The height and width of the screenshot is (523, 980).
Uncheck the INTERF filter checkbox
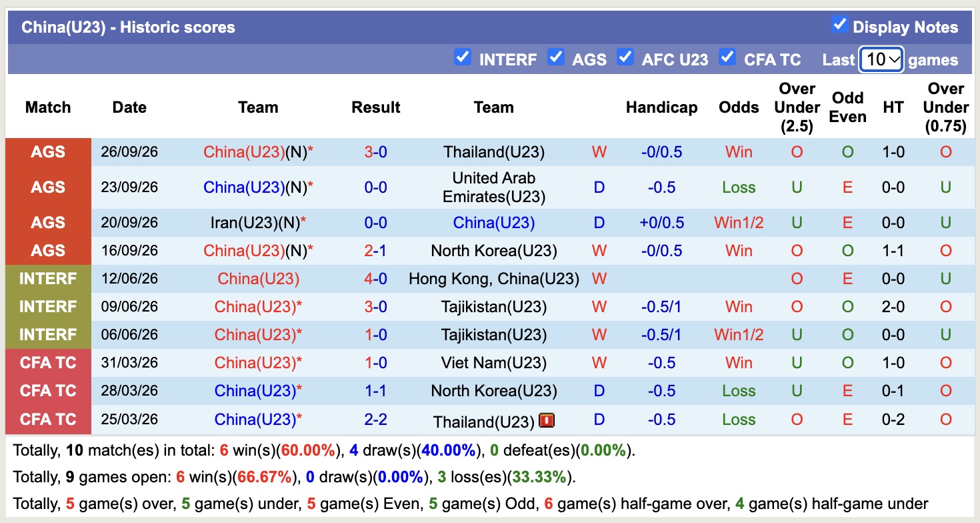(462, 57)
